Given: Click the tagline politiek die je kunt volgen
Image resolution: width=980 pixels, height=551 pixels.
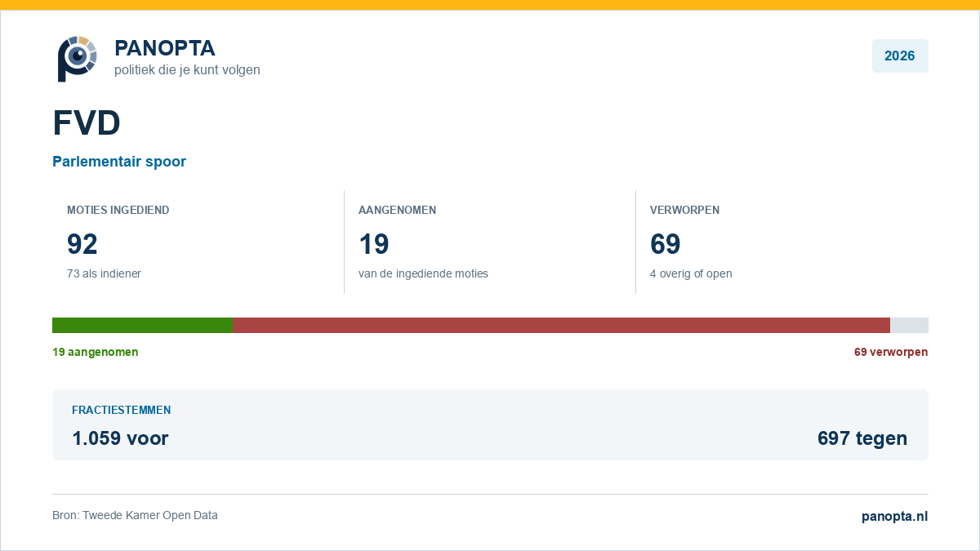Looking at the screenshot, I should tap(187, 70).
